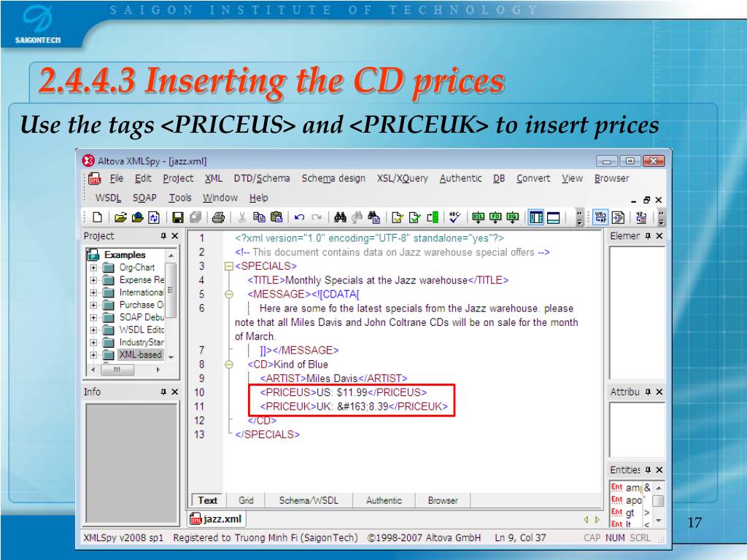
Task: Open the Tools menu
Action: 180,198
